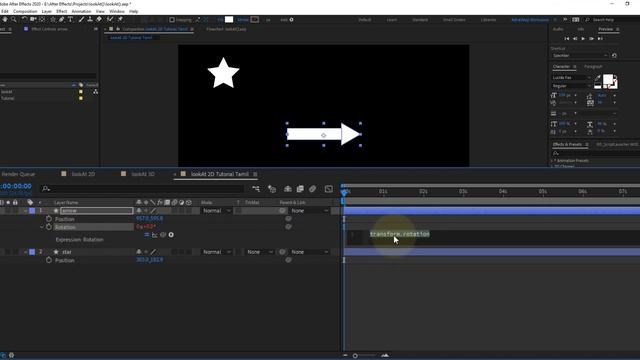Toggle the arrow layer Position stopwatch
Viewport: 640px width, 360px height.
(x=49, y=219)
